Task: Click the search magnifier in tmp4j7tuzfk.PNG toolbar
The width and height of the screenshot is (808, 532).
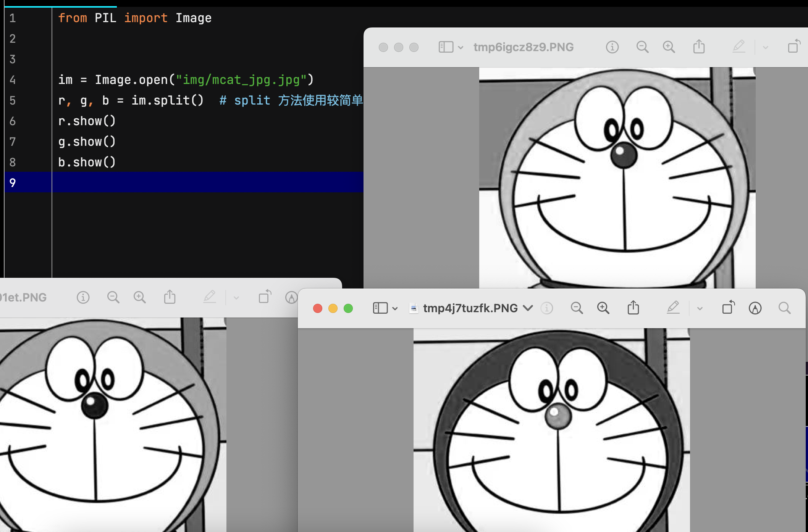Action: (784, 308)
